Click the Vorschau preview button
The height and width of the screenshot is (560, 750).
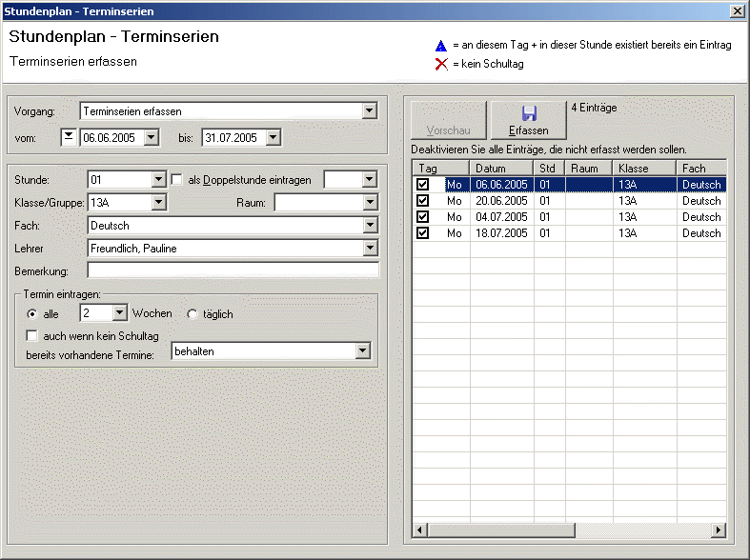click(x=448, y=120)
